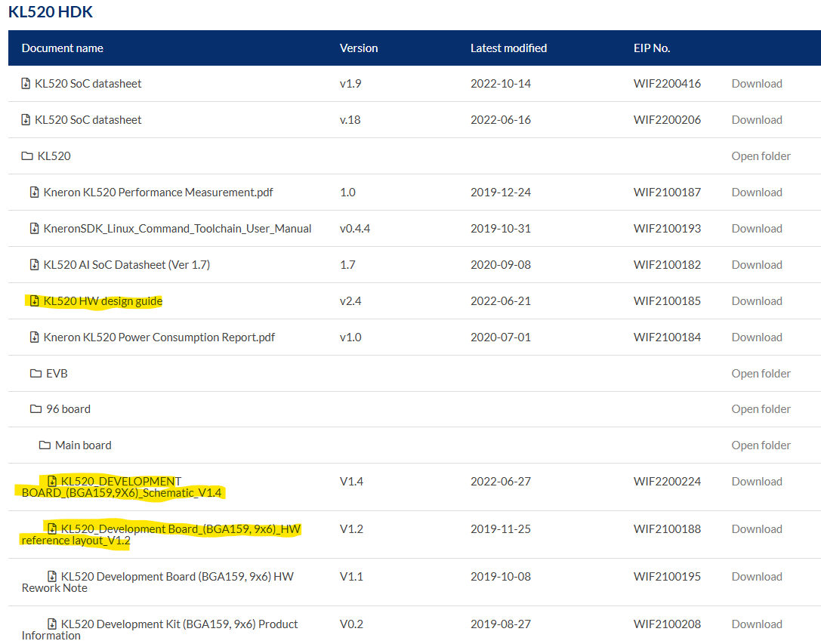Click EIP number WIF2100193
The image size is (821, 644).
click(667, 228)
